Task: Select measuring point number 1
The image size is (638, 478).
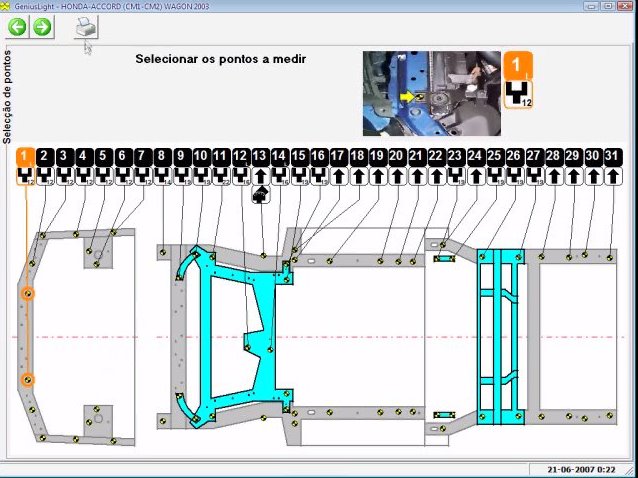Action: [x=25, y=157]
